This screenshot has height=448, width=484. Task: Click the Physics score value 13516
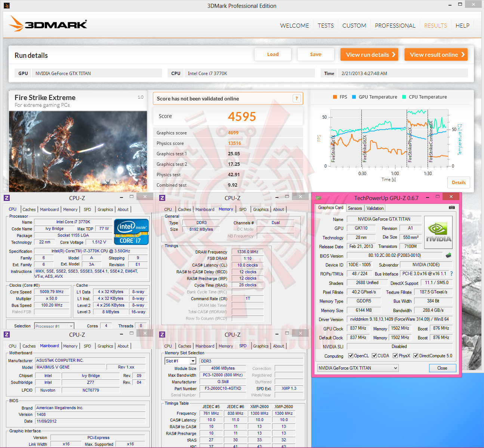(x=235, y=143)
